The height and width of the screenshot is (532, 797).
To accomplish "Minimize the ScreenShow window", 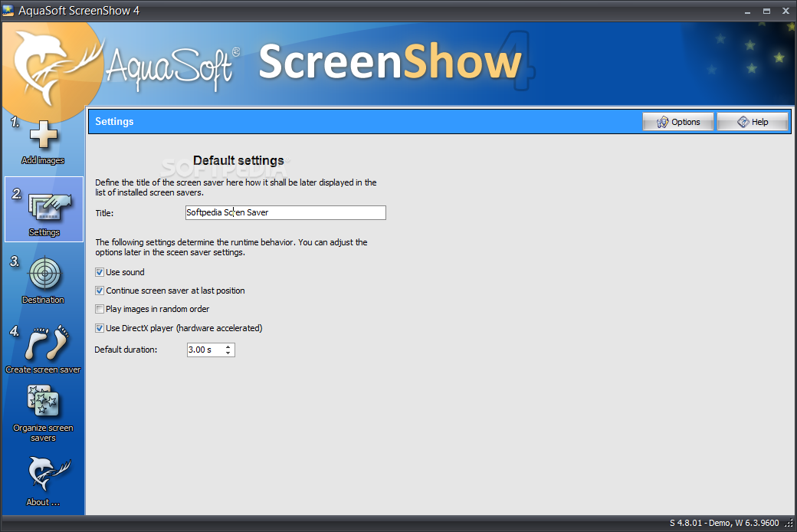I will (x=748, y=11).
